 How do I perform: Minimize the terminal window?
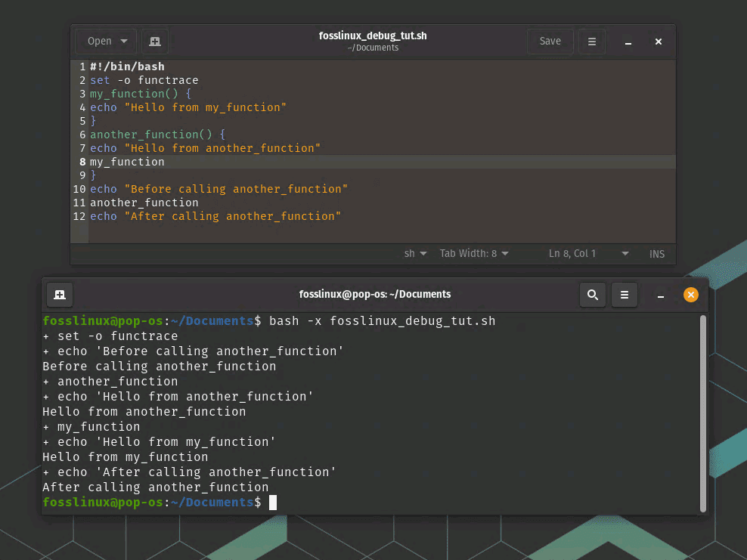click(x=661, y=295)
